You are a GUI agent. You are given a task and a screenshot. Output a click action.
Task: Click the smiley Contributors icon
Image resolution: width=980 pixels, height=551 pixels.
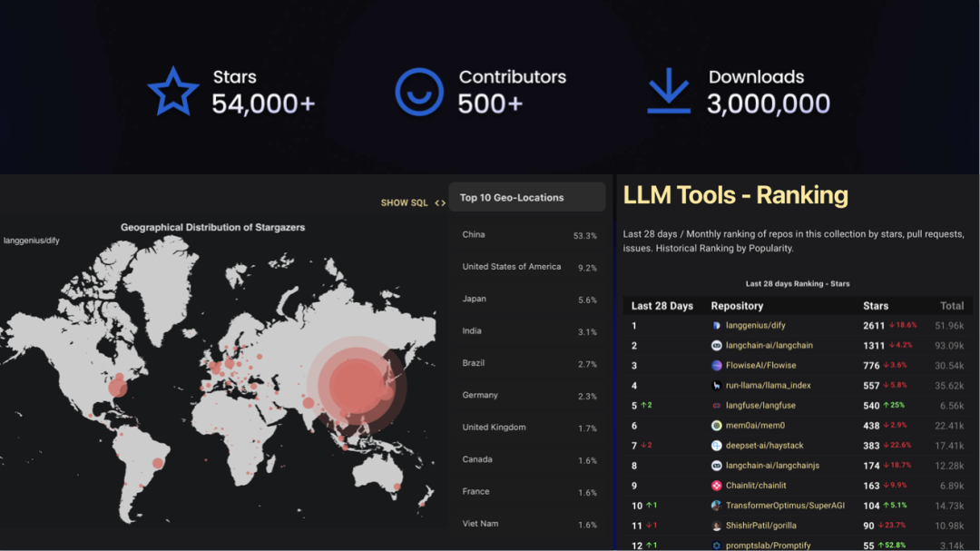[419, 92]
